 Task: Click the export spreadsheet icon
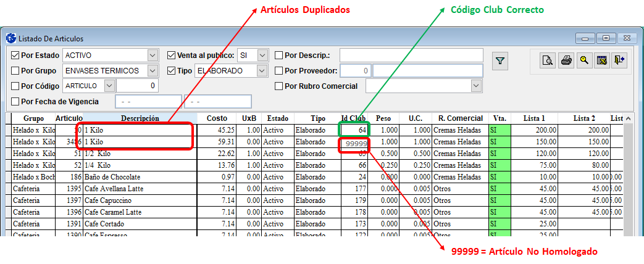[x=601, y=60]
